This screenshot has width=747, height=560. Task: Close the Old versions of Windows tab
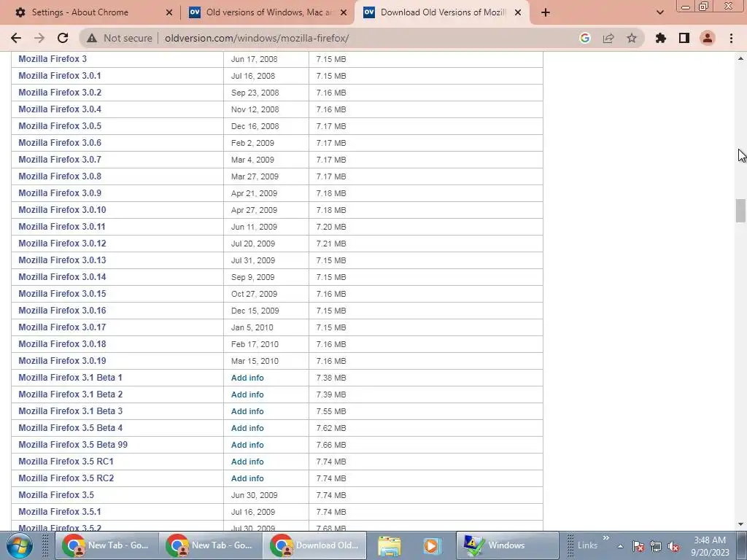[344, 12]
